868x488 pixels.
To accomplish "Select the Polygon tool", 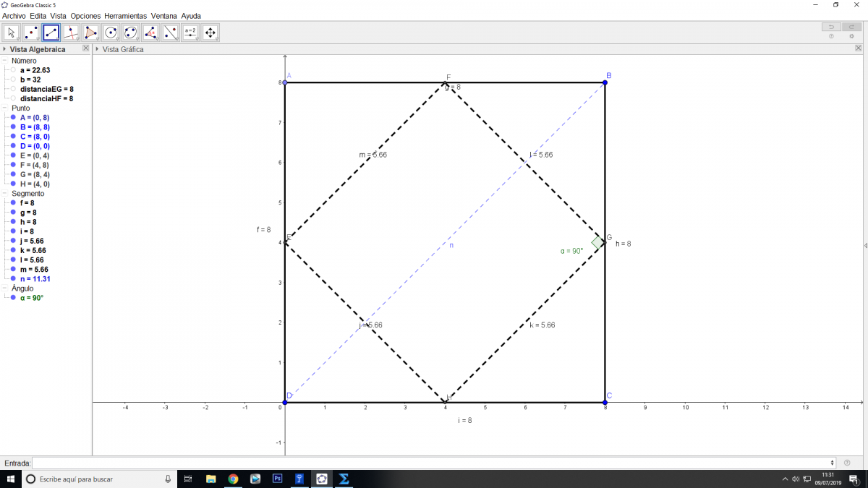I will point(90,33).
